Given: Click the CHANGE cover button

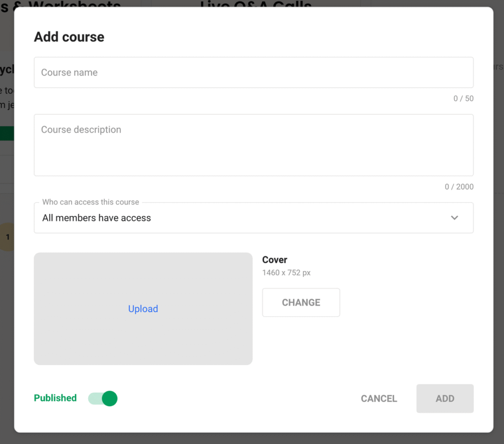Looking at the screenshot, I should click(x=301, y=302).
